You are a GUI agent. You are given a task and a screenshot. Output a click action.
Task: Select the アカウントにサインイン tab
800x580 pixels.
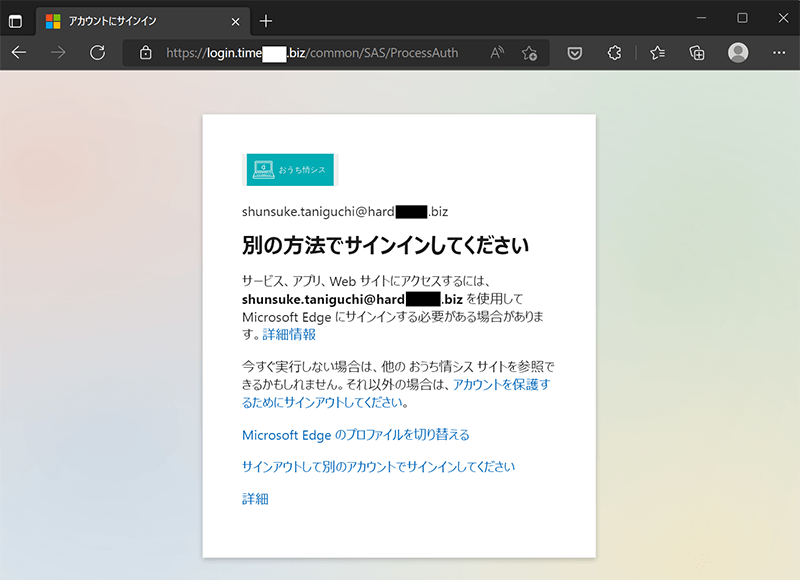click(143, 21)
